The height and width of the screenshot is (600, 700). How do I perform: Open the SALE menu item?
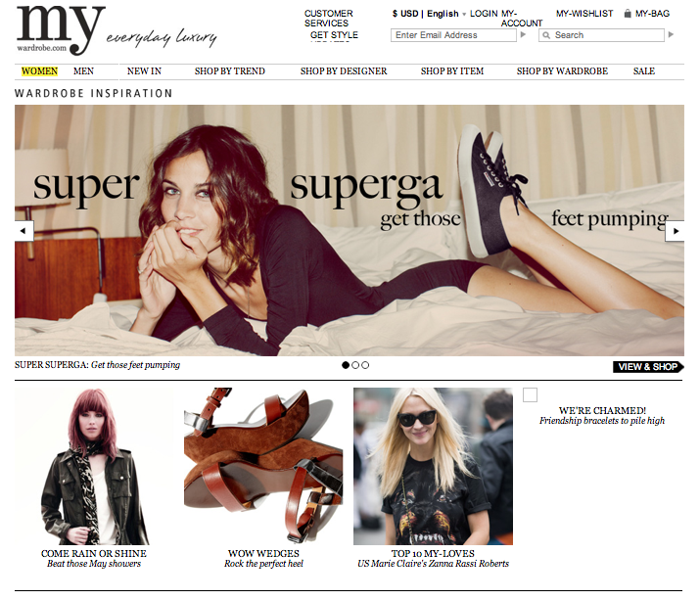644,71
